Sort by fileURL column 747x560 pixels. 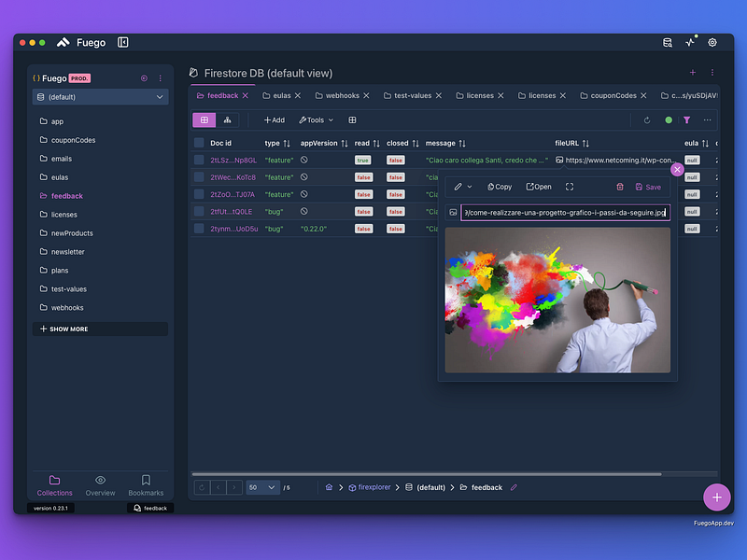click(x=585, y=143)
